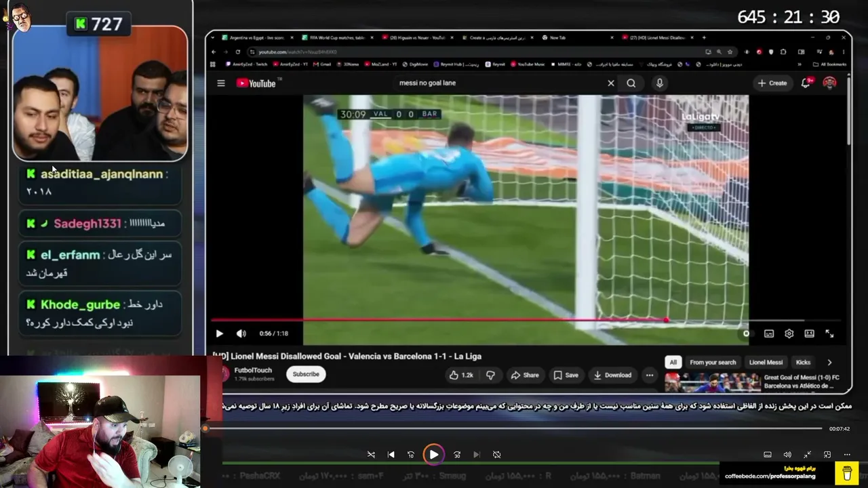Viewport: 868px width, 488px height.
Task: Open the YouTube Create button
Action: click(772, 83)
